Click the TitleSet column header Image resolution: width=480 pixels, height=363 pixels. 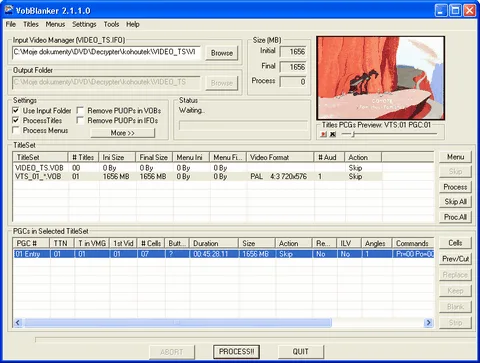click(40, 157)
